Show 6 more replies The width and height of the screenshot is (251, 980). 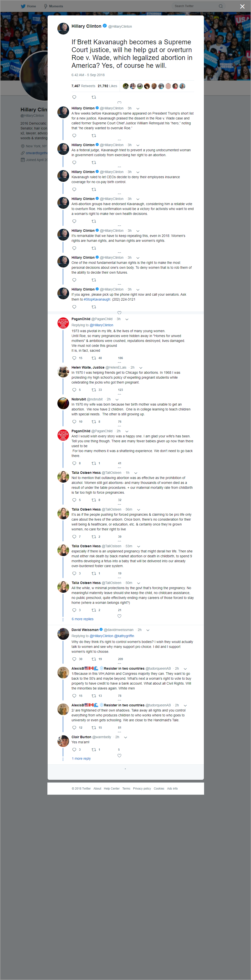[82, 619]
